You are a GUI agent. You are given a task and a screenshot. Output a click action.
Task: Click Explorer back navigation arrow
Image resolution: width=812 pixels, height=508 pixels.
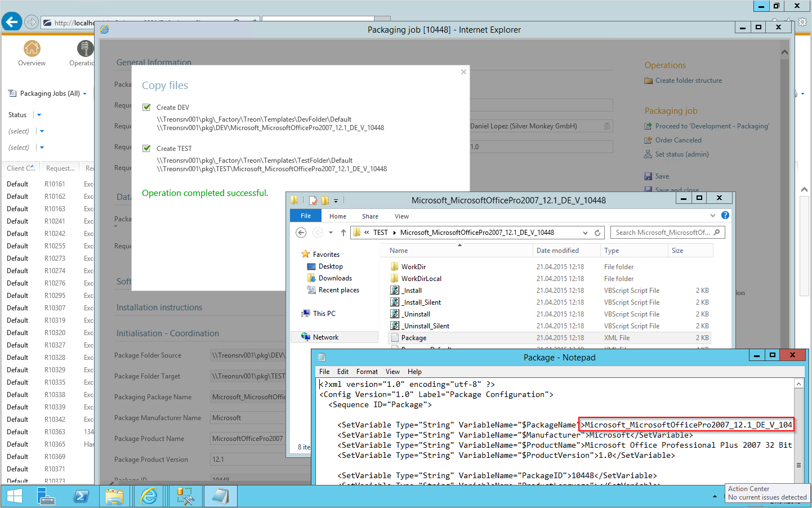301,233
